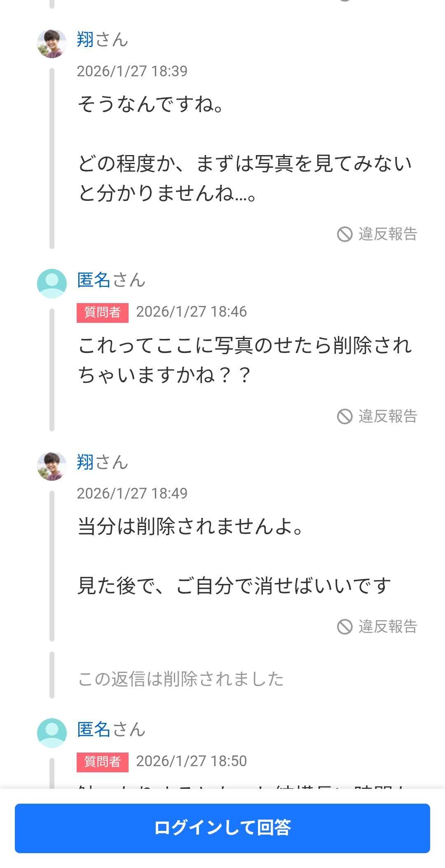Open 翔 profile link at 18:39 reply

coord(86,40)
